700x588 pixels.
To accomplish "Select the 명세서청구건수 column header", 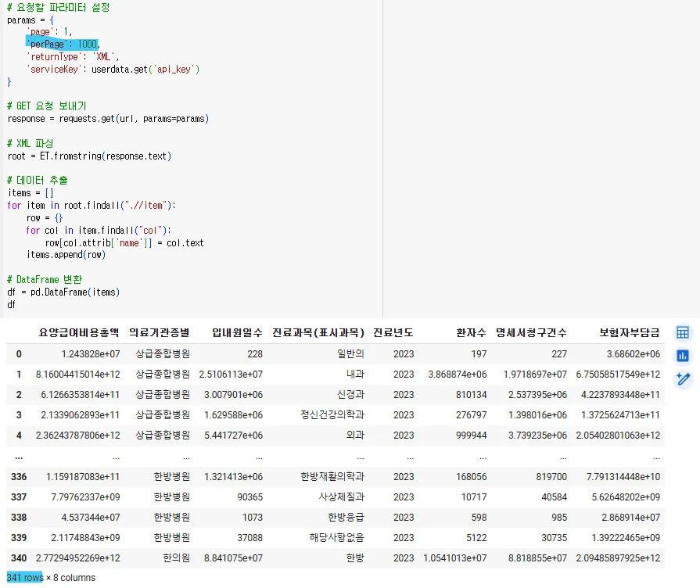I will pos(531,332).
